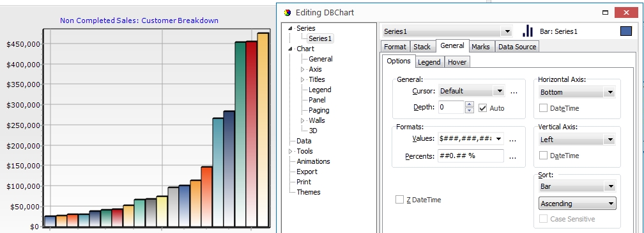
Task: Click the chart title Non Completed Sales
Action: pos(139,20)
